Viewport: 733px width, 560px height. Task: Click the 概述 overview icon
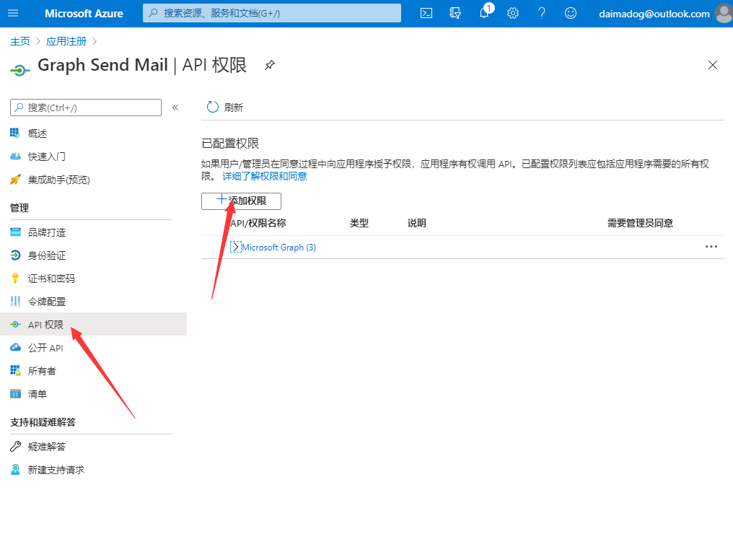pyautogui.click(x=15, y=134)
